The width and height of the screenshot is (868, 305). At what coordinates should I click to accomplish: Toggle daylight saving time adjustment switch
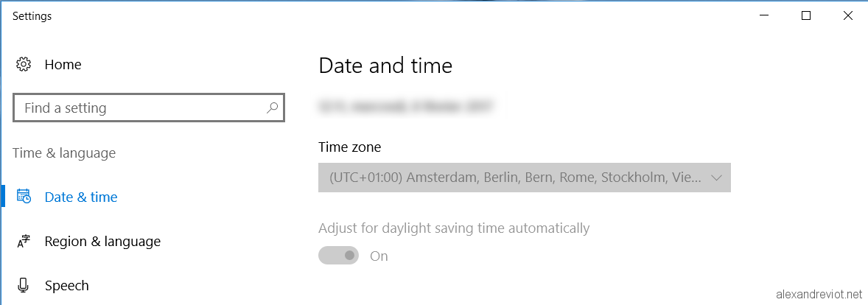[339, 256]
